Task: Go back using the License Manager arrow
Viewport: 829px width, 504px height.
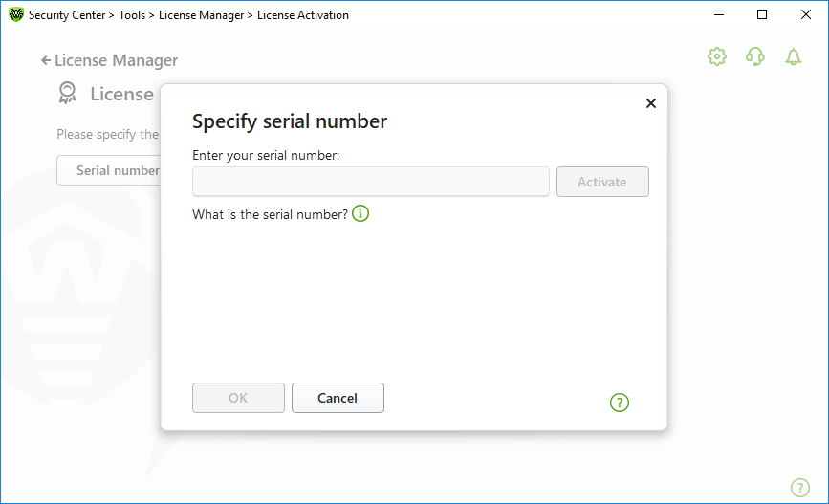Action: (46, 61)
